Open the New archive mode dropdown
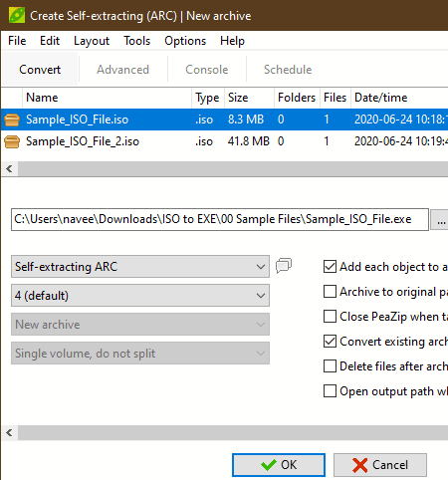The width and height of the screenshot is (448, 480). (x=140, y=325)
